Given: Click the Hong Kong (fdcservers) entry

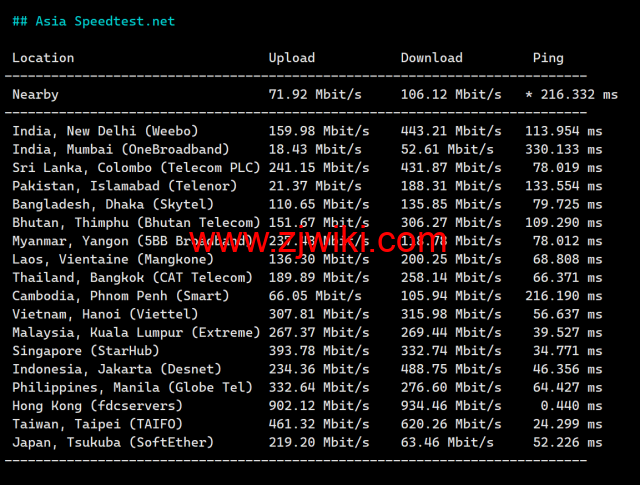Looking at the screenshot, I should coord(97,406).
